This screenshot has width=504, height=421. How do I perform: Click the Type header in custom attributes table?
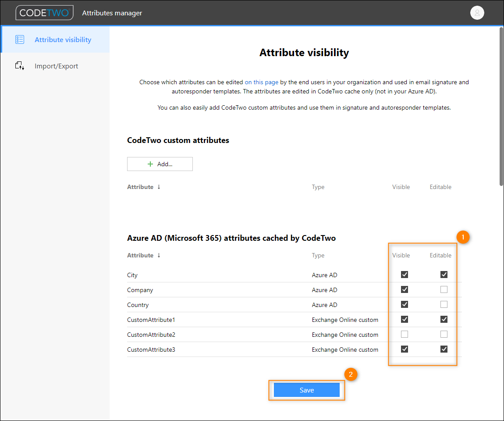coord(318,187)
